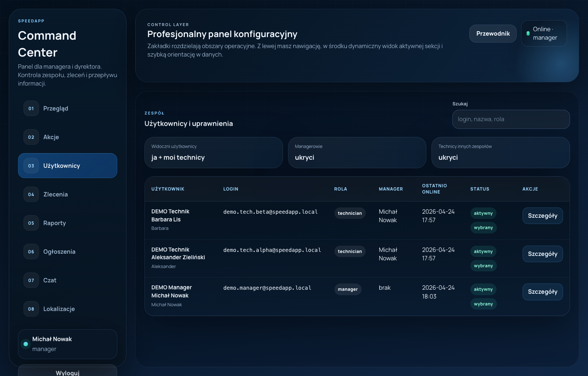The height and width of the screenshot is (376, 588).
Task: Toggle the aktywny badge for Barbara Lis
Action: tap(483, 213)
